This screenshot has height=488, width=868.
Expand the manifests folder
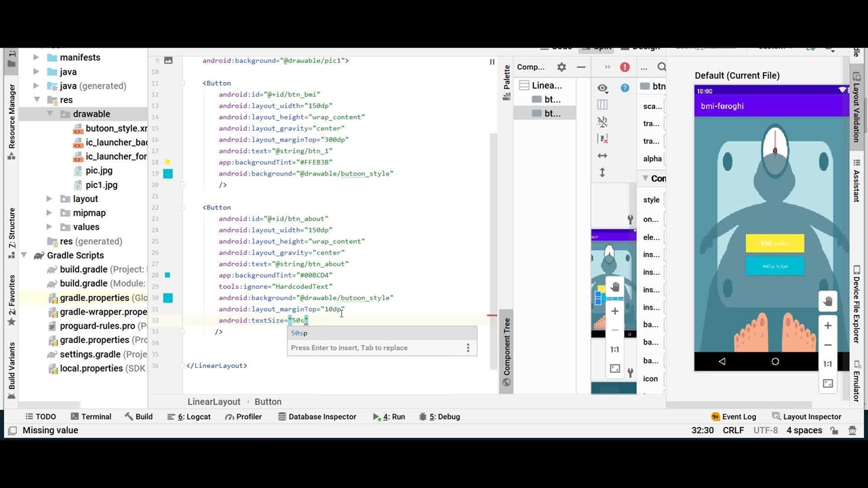[x=36, y=58]
